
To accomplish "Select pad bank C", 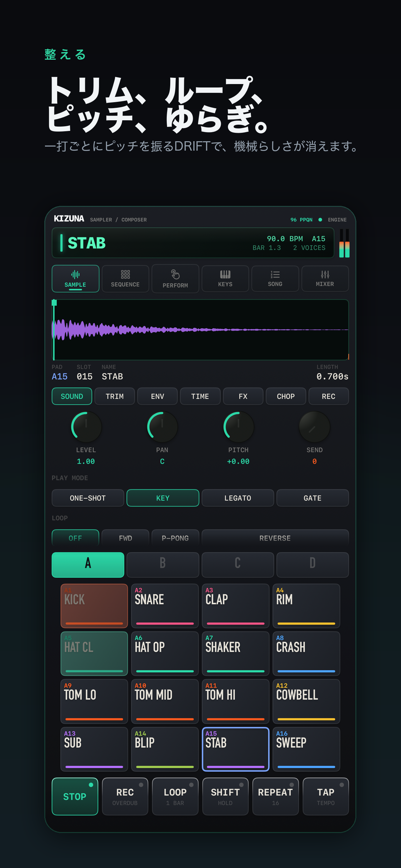I will pos(238,564).
